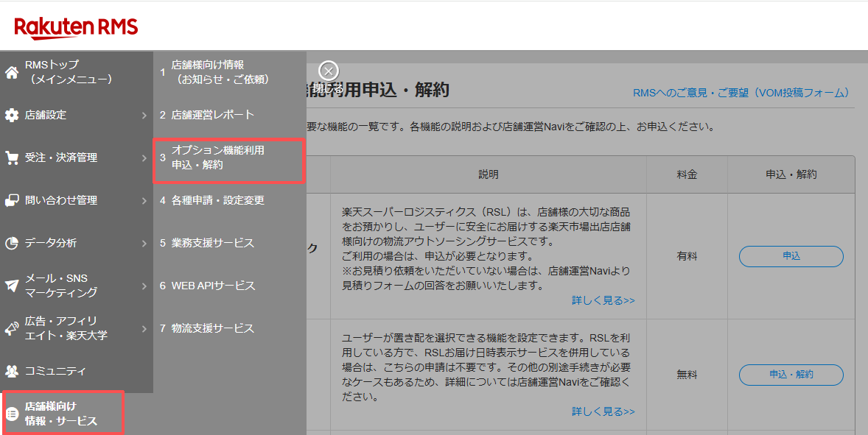
Task: Click the home icon beside RMSトップ
Action: pos(12,72)
